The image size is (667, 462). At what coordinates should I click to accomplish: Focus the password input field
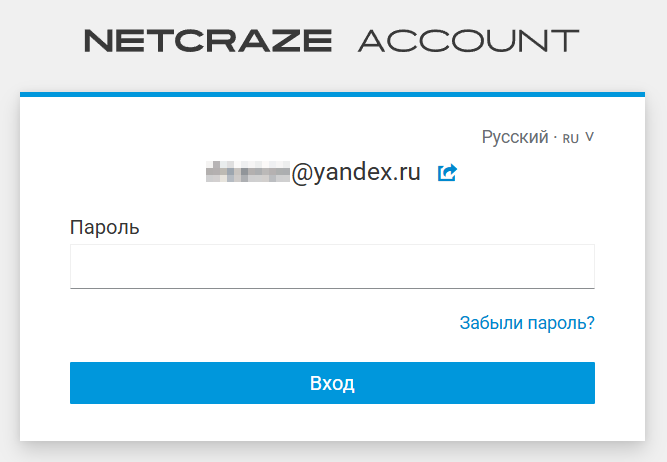(x=332, y=267)
